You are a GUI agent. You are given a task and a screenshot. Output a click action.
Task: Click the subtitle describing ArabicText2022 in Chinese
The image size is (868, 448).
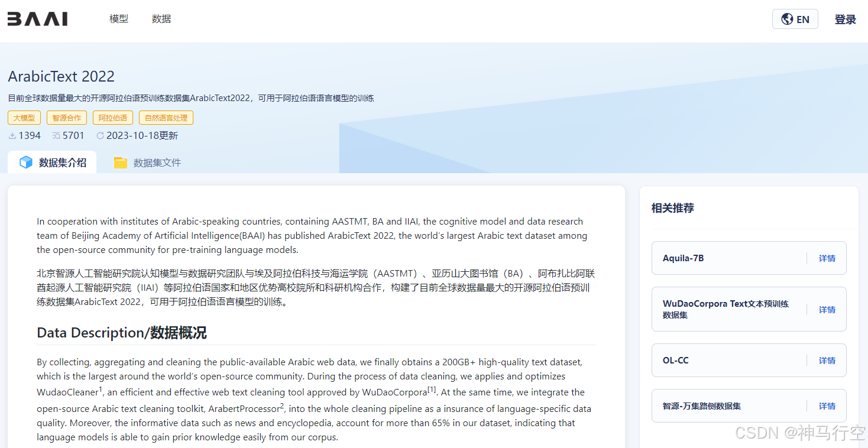191,98
